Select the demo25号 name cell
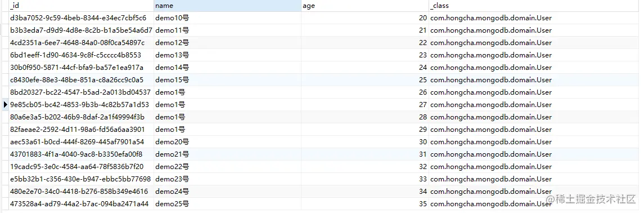Viewport: 644px width, 213px height. [x=228, y=203]
